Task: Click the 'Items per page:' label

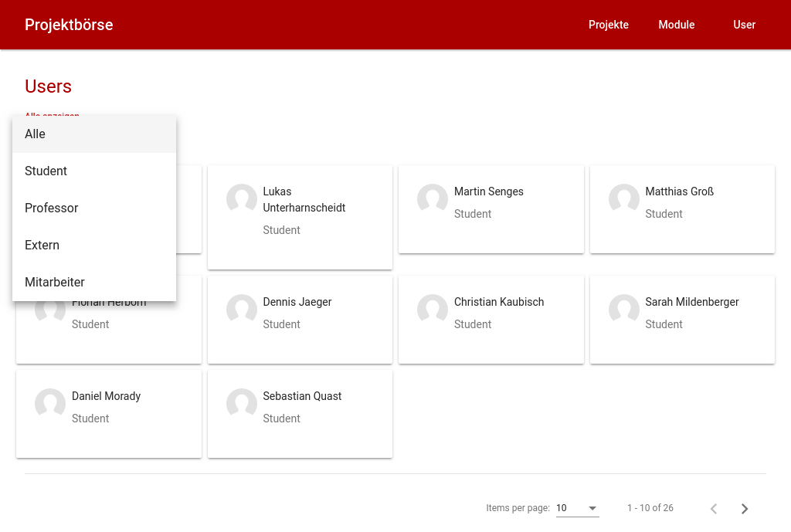Action: pyautogui.click(x=518, y=508)
